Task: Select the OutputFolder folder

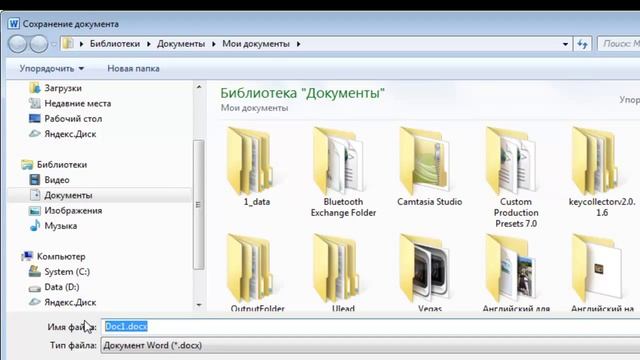Action: (257, 272)
